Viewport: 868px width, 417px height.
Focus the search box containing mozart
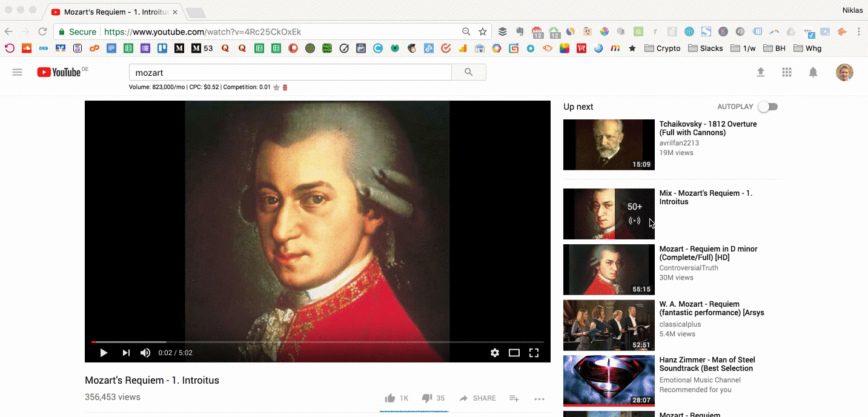click(x=290, y=72)
